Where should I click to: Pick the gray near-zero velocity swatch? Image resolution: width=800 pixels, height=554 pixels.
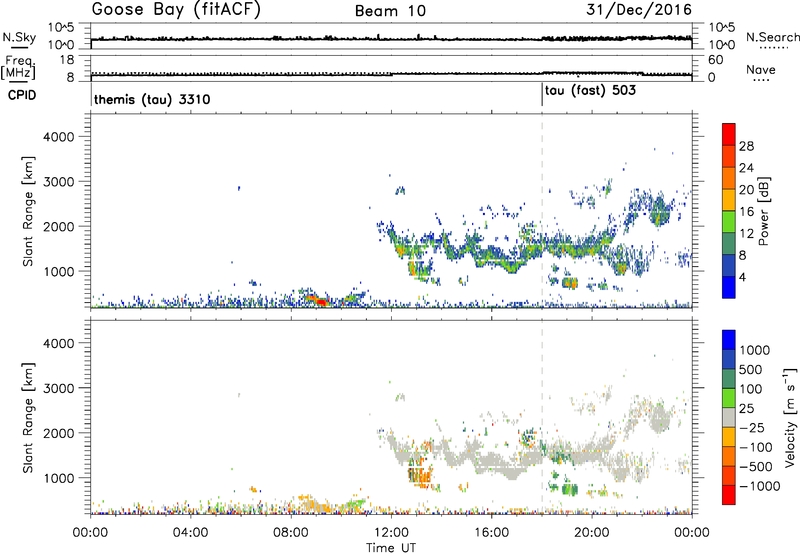[729, 417]
